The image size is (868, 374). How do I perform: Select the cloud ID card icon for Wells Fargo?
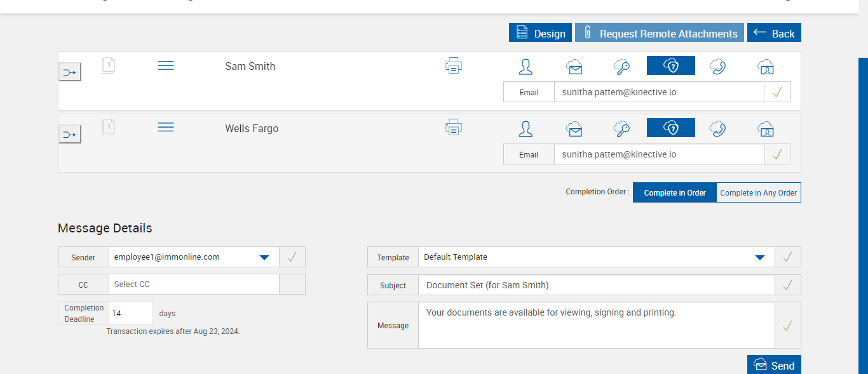pyautogui.click(x=766, y=129)
